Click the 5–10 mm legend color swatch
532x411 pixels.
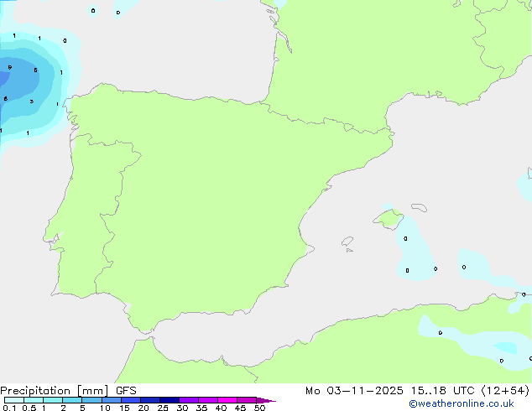(x=91, y=400)
